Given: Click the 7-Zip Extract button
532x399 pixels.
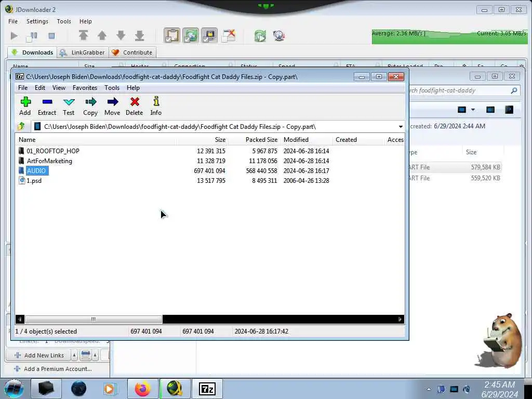Looking at the screenshot, I should tap(47, 106).
